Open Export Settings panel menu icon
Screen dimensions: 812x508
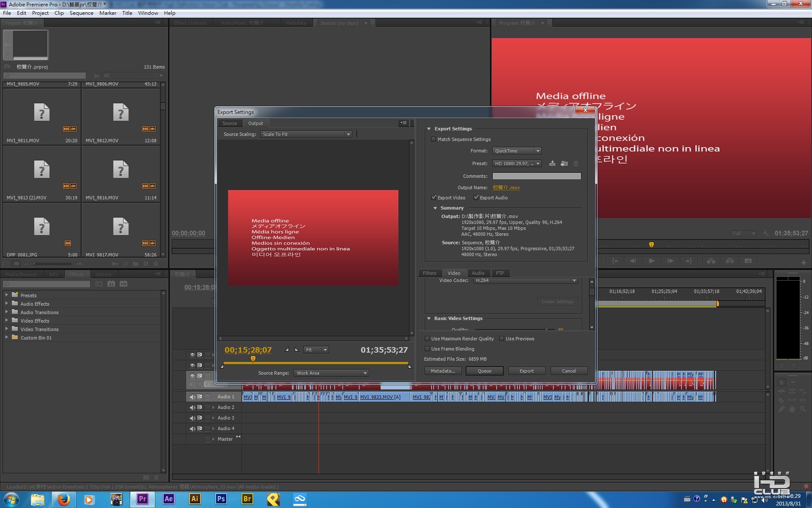pyautogui.click(x=403, y=123)
